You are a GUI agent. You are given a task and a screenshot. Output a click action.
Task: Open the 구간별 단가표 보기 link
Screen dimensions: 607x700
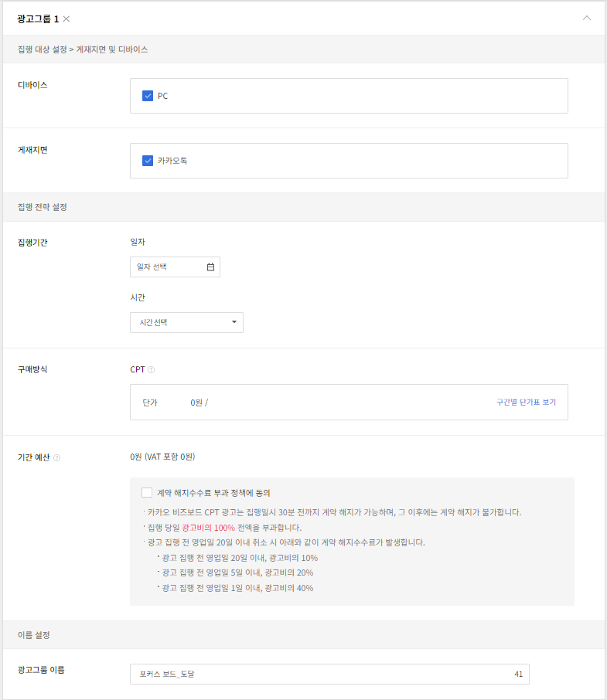[526, 403]
